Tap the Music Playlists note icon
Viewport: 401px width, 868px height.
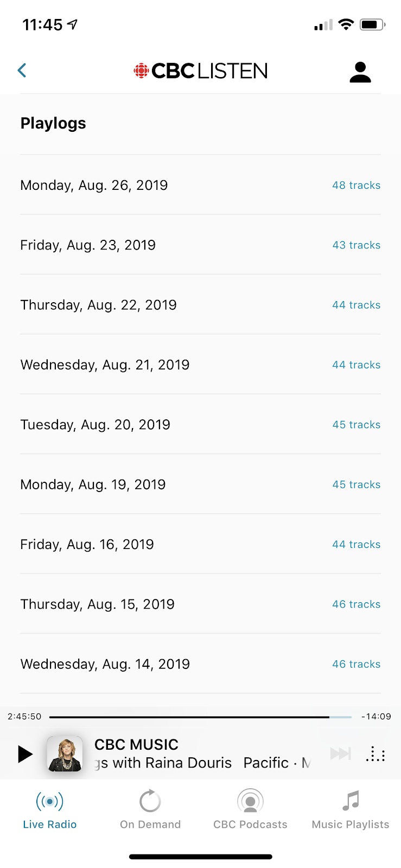[x=351, y=801]
